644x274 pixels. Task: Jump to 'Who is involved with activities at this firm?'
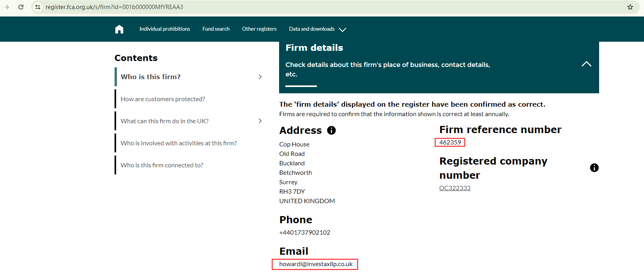point(179,143)
